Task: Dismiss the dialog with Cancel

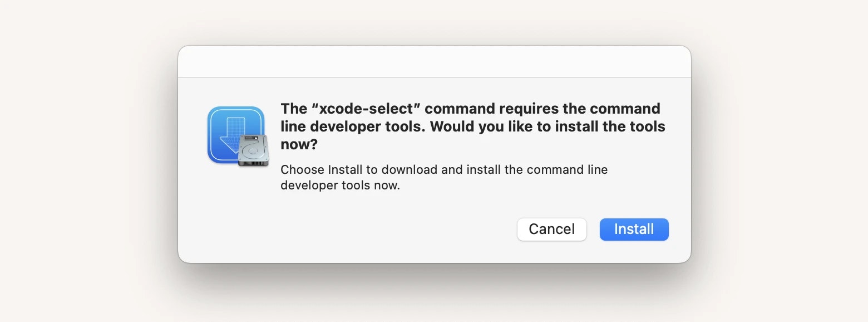Action: click(x=551, y=229)
